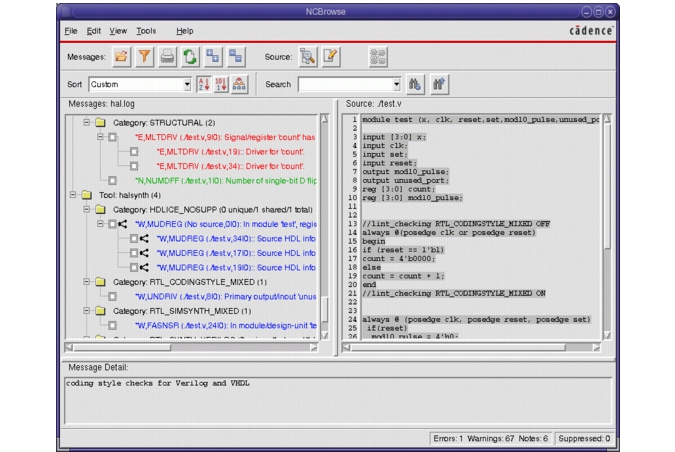Click HDLICE_NOSUPP category folder icon
Viewport: 675px width, 452px height.
click(100, 210)
